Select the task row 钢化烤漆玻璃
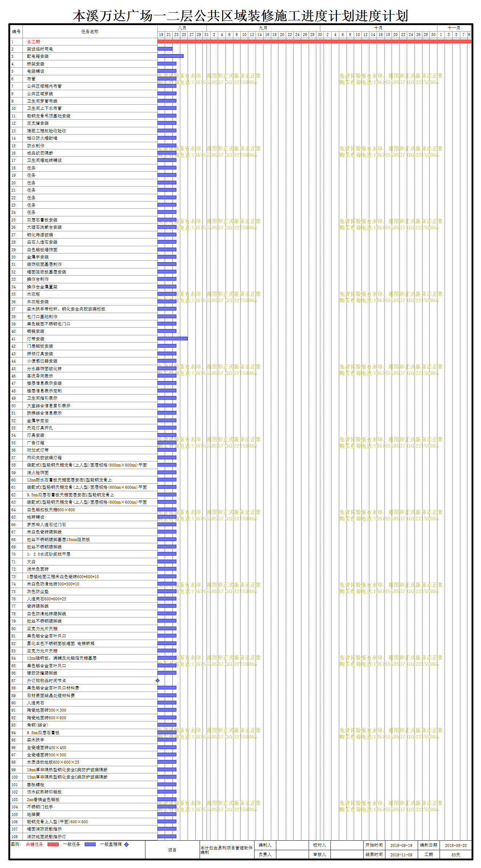 click(83, 235)
